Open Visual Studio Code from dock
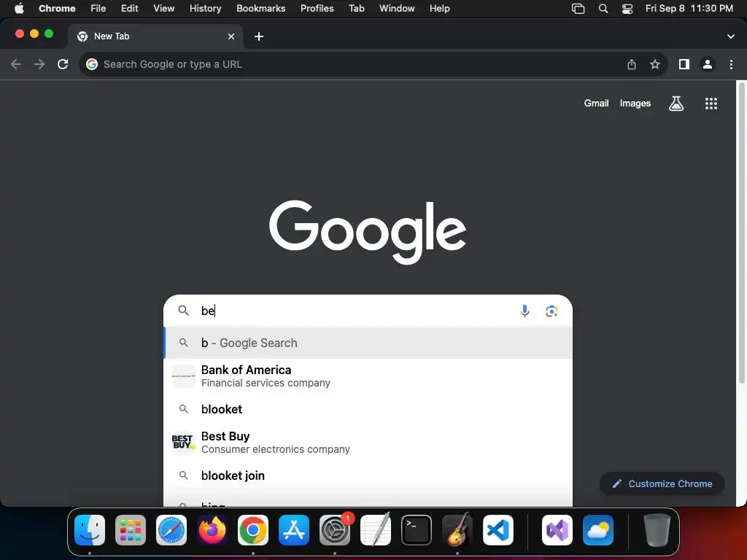This screenshot has height=560, width=747. 498,530
